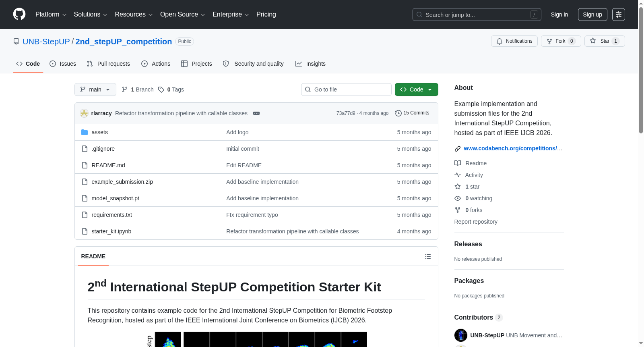Click the GitHub logo icon
The width and height of the screenshot is (644, 347).
[x=19, y=15]
